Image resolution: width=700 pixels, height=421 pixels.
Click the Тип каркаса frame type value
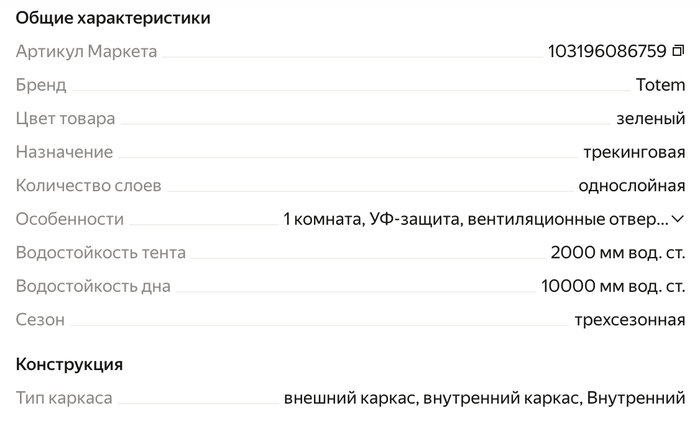(x=484, y=398)
